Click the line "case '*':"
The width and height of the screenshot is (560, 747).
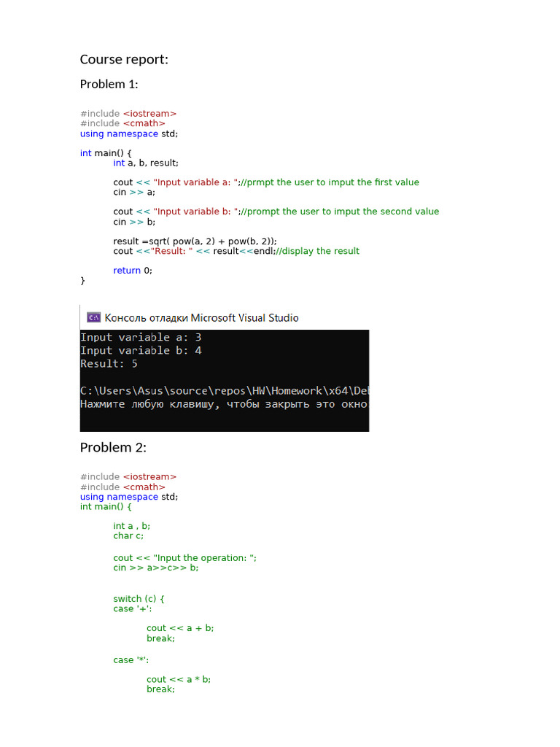coord(131,660)
